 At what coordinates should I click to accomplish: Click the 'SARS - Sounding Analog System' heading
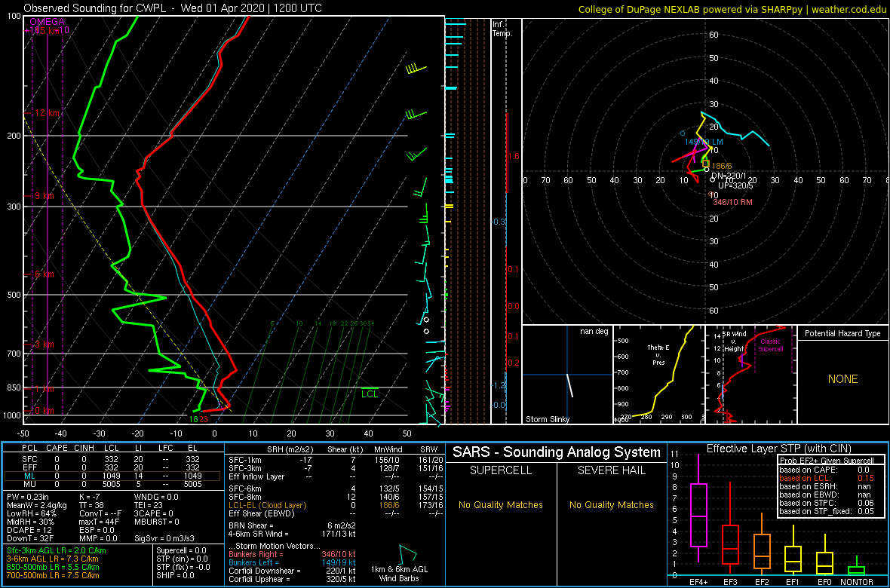coord(557,452)
